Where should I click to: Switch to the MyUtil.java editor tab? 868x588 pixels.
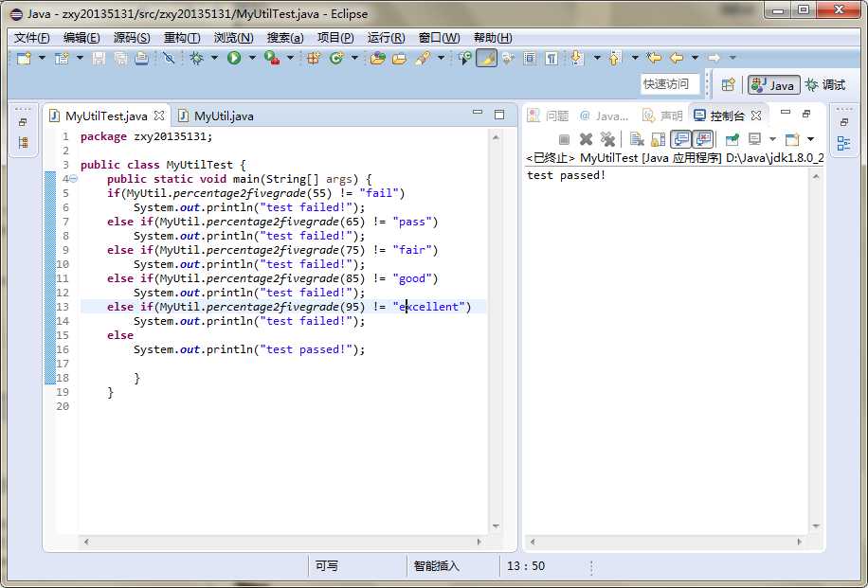click(217, 116)
